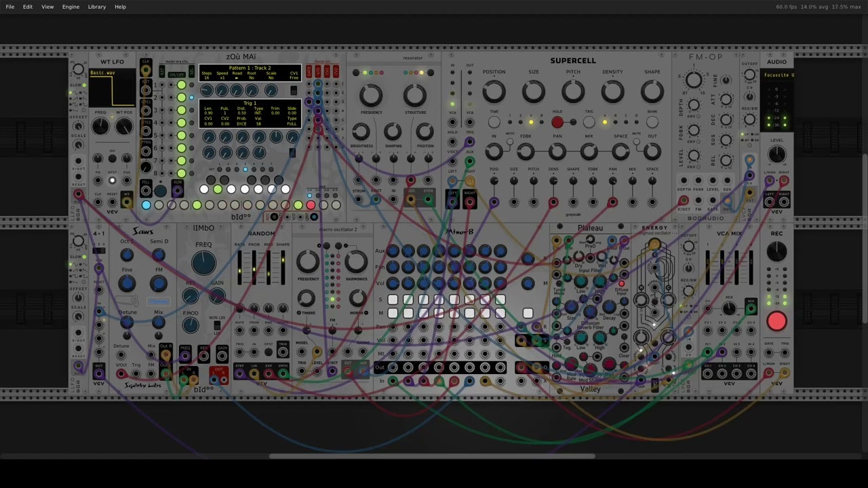Click the AUDIO module L/MON input jack
The image size is (868, 488).
tap(770, 182)
